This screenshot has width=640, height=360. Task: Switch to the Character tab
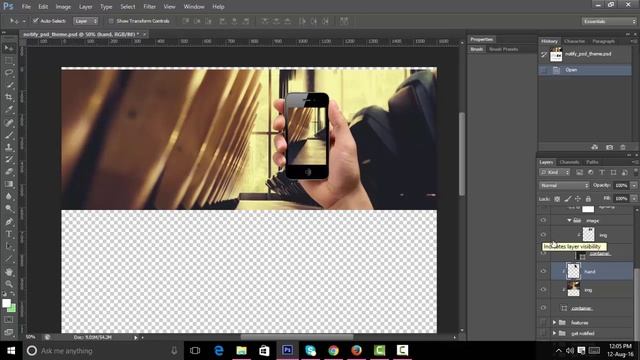(574, 41)
